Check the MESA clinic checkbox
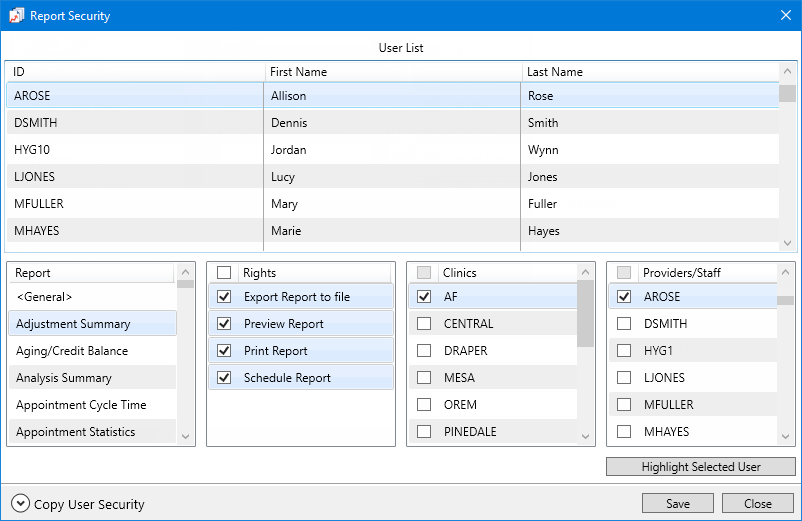This screenshot has height=521, width=802. click(424, 378)
